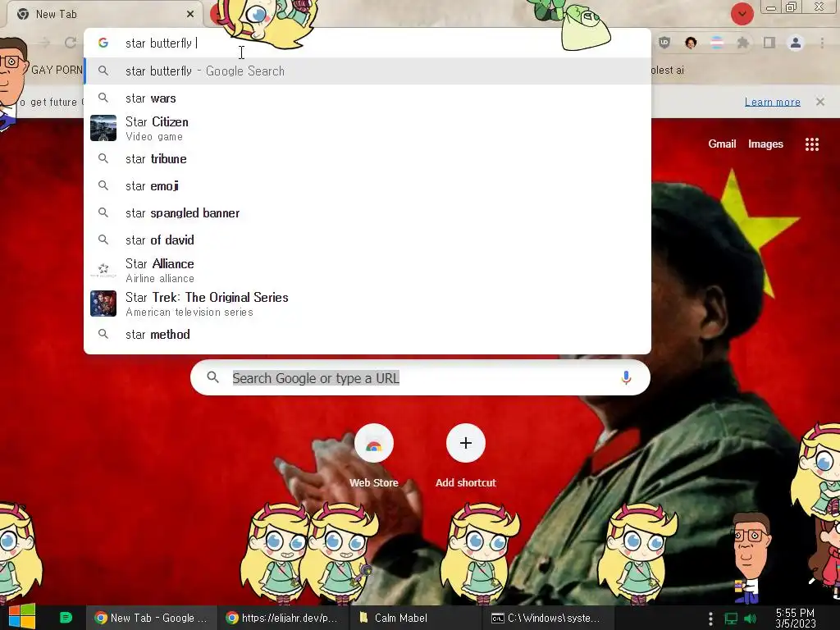Click the search icon beside 'star spangled banner'
Screen dimensions: 840x630
[103, 212]
